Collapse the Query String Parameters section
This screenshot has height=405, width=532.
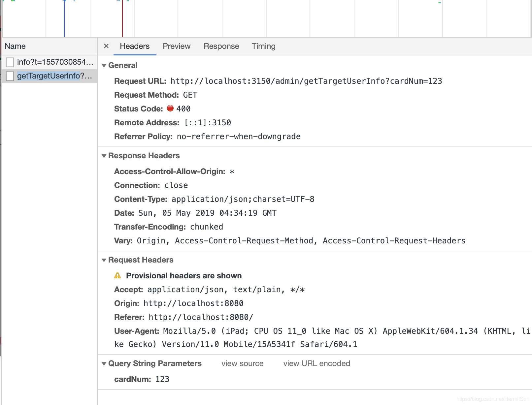pyautogui.click(x=104, y=364)
